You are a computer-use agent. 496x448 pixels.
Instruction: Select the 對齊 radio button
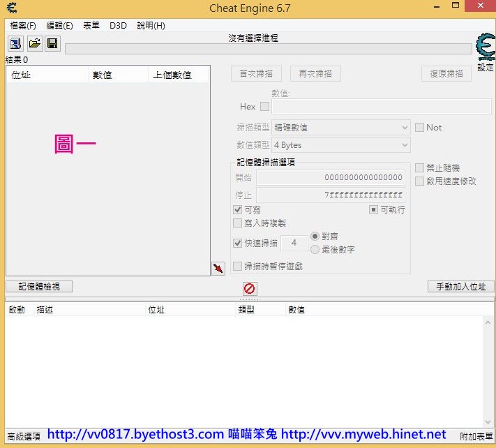315,237
